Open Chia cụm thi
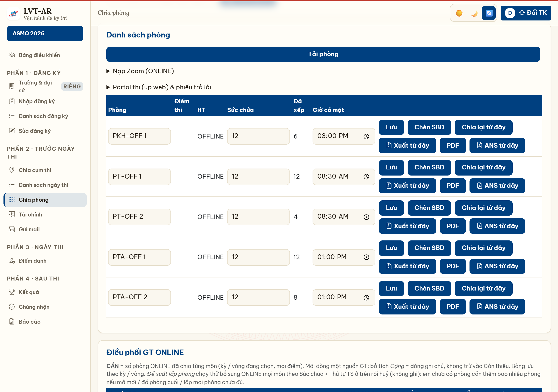 pos(45,170)
